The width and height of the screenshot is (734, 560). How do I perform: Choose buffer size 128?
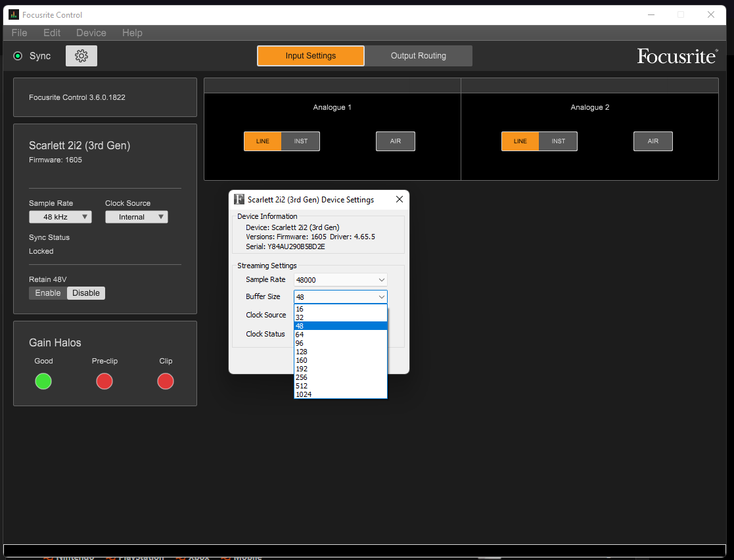pyautogui.click(x=340, y=352)
